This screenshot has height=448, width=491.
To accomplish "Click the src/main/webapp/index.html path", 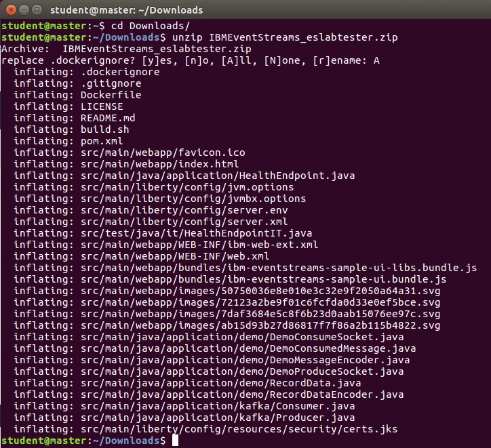I will pos(159,164).
